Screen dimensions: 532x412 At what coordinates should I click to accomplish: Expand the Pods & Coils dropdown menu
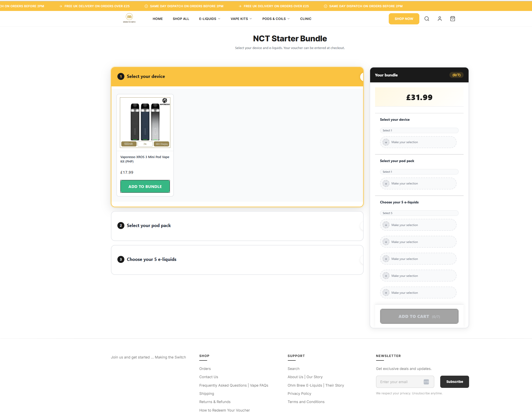pos(276,19)
